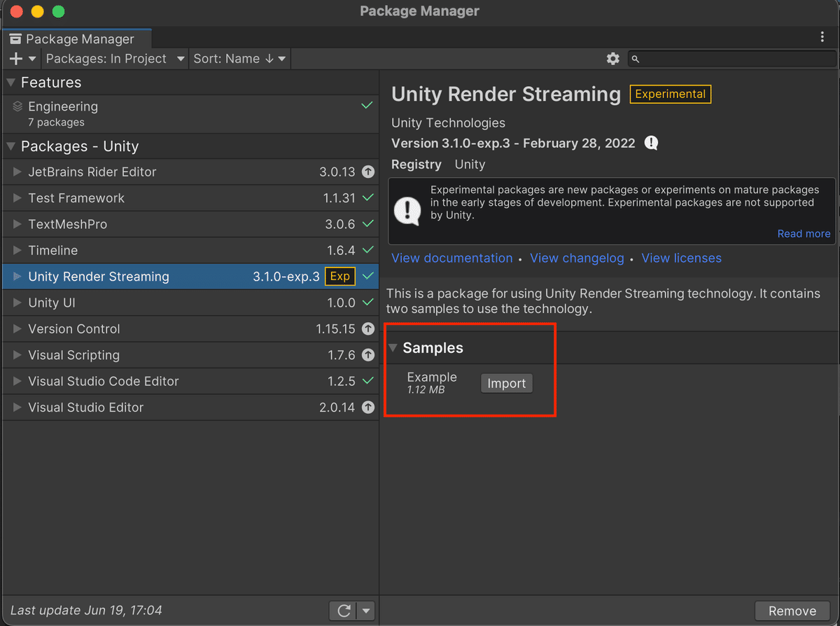Image resolution: width=840 pixels, height=626 pixels.
Task: Click Read more about experimental packages
Action: pos(804,234)
